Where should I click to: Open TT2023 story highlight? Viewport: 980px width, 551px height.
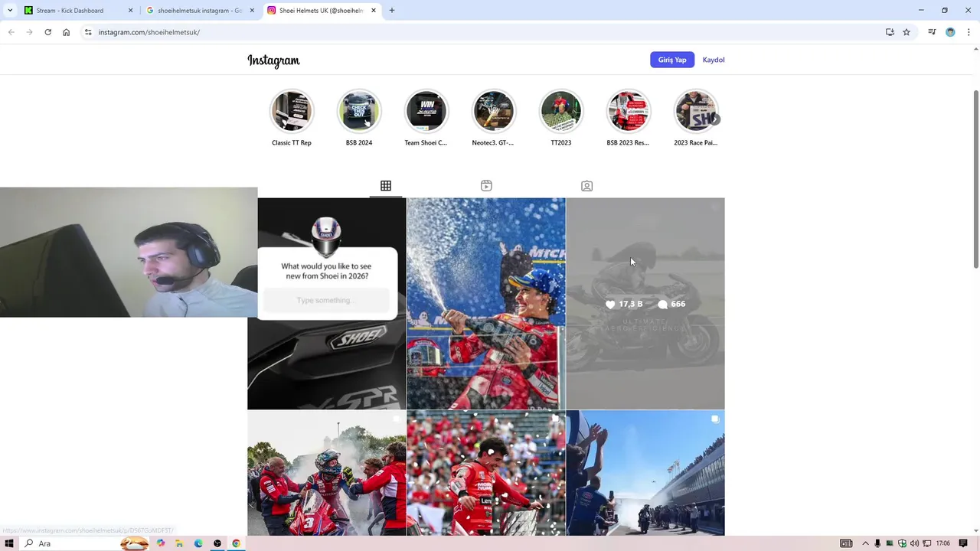coord(561,112)
